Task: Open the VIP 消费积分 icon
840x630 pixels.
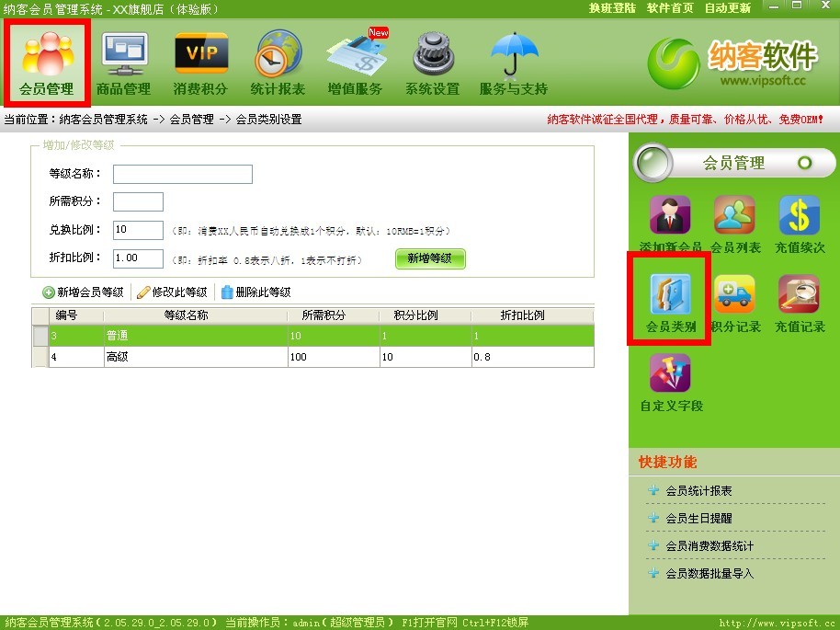Action: 200,63
